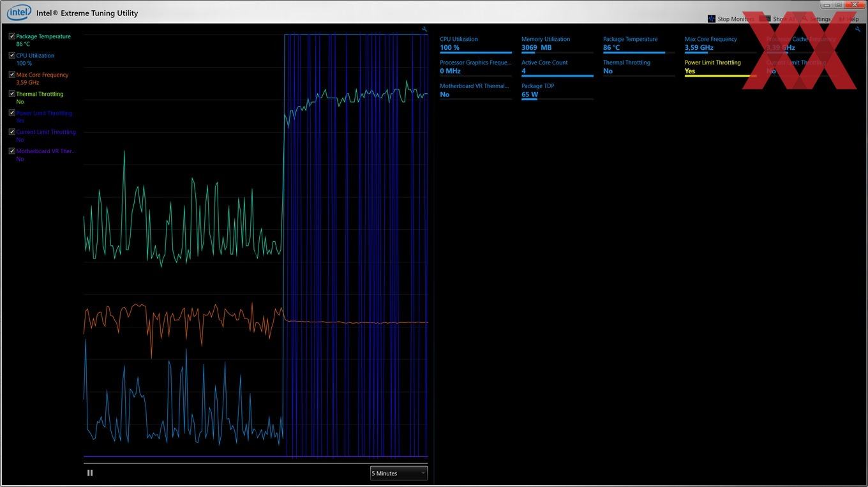This screenshot has width=868, height=487.
Task: Open Settings from the top toolbar
Action: (x=816, y=19)
